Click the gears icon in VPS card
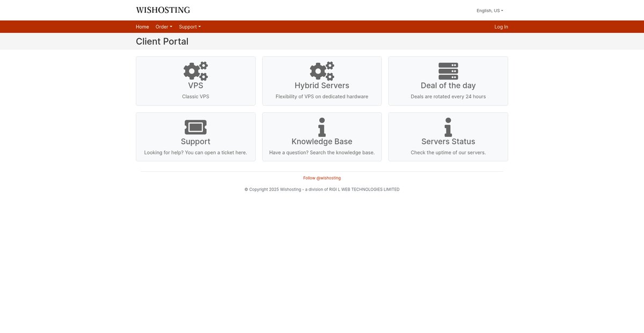644x333 pixels. [195, 71]
